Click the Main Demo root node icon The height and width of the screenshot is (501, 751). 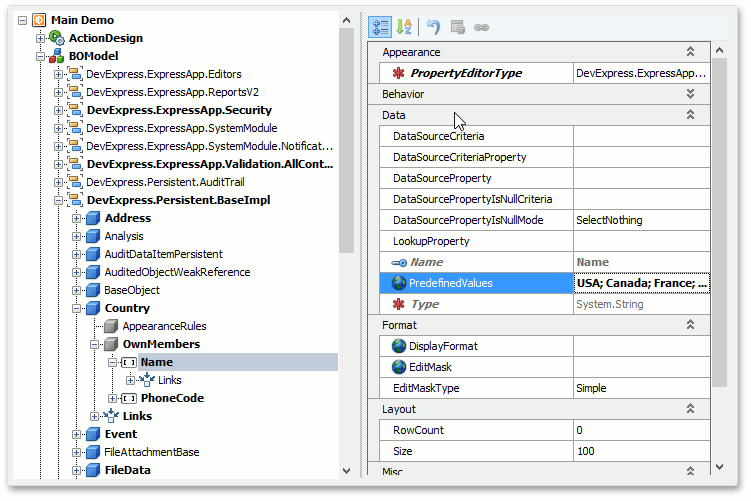point(39,20)
